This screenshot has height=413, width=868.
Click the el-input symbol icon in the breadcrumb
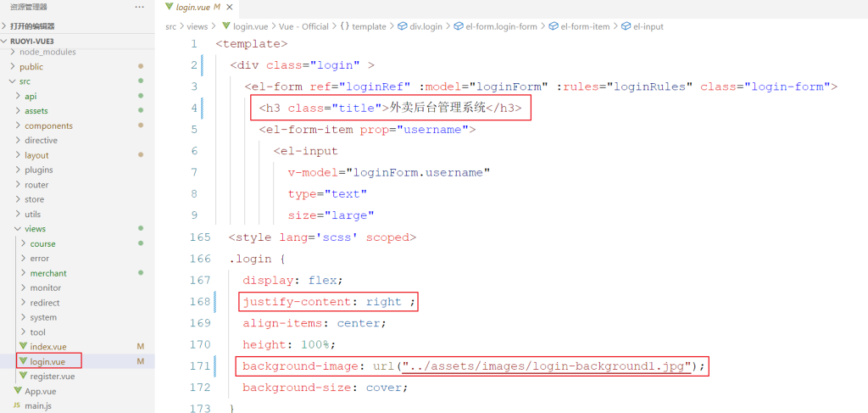coord(626,26)
